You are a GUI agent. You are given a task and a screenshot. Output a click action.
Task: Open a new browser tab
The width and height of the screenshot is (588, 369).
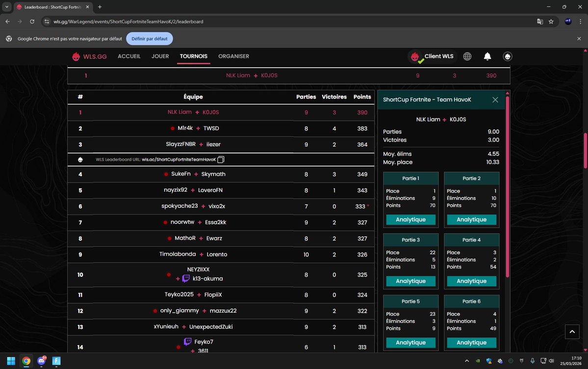click(x=100, y=7)
